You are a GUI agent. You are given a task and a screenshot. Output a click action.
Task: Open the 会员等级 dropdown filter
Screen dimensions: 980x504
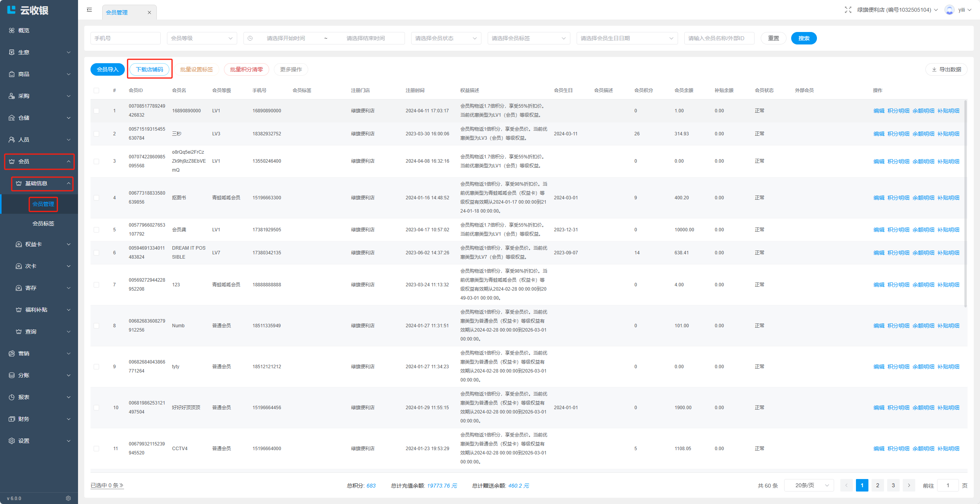202,38
